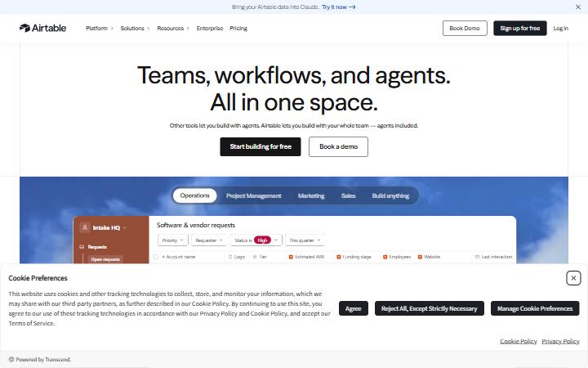Click Agree on the cookie banner
The width and height of the screenshot is (588, 368).
[354, 308]
